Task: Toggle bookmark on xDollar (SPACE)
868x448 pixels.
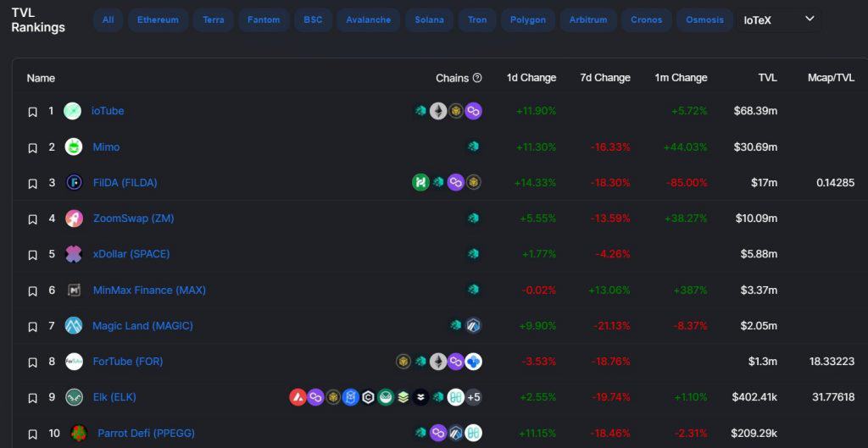Action: coord(33,255)
